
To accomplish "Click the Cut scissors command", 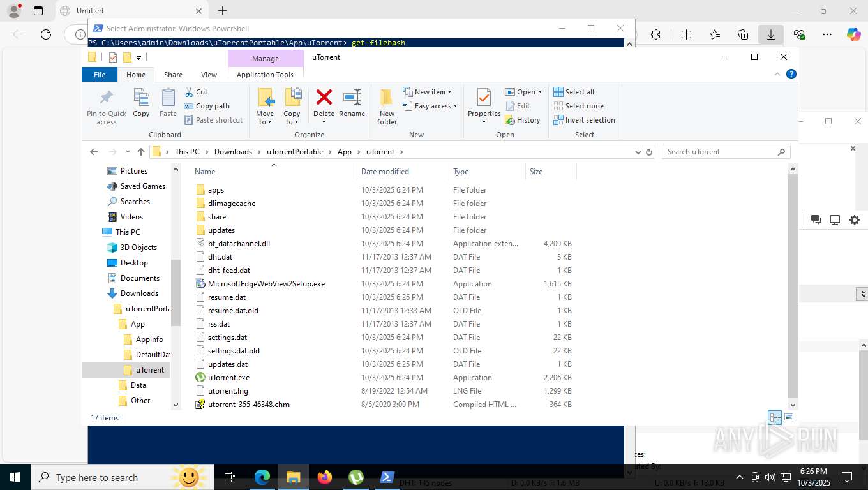I will point(196,92).
